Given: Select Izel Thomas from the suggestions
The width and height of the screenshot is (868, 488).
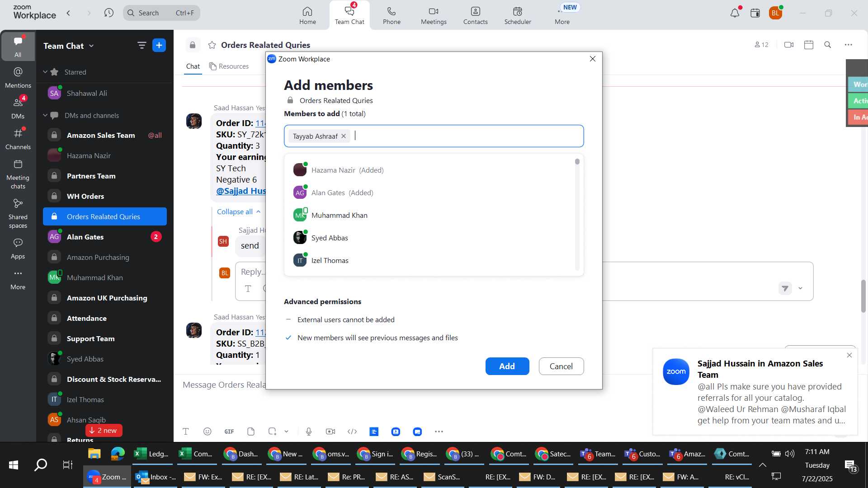Looking at the screenshot, I should pyautogui.click(x=430, y=260).
